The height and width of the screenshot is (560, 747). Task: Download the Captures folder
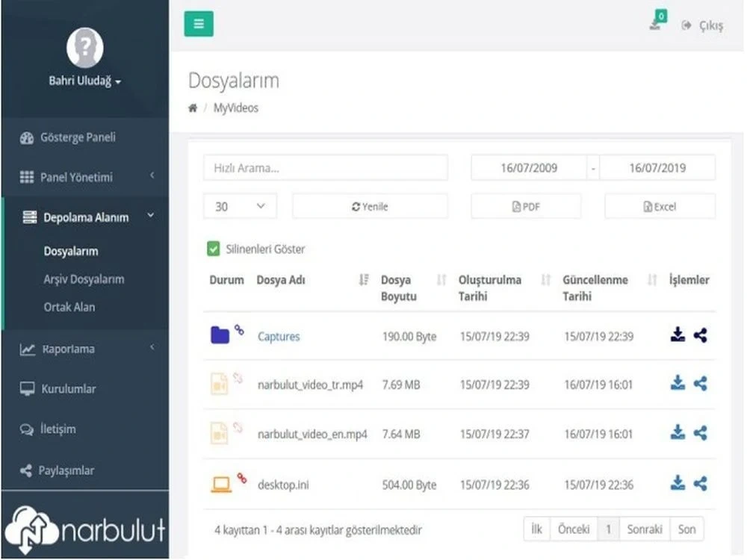(677, 335)
